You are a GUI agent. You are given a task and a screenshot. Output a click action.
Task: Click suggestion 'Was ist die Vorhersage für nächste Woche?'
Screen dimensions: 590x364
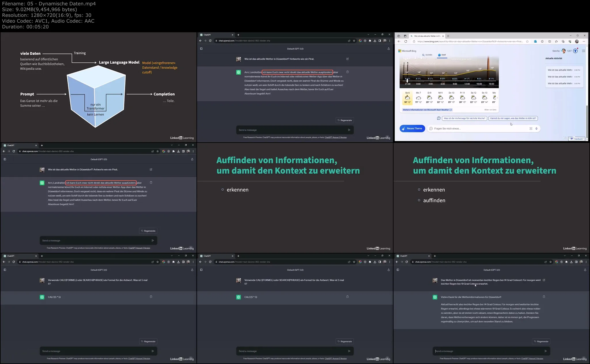coord(464,118)
